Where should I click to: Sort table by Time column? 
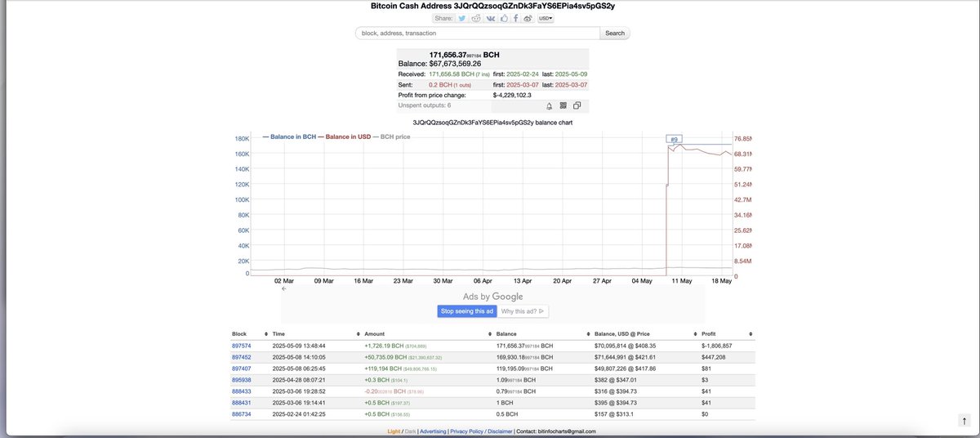coord(316,334)
